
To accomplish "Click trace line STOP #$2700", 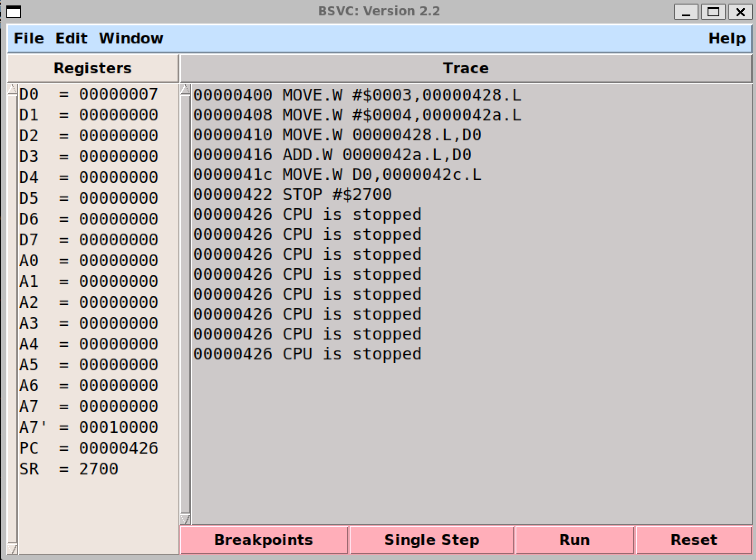I will click(293, 195).
